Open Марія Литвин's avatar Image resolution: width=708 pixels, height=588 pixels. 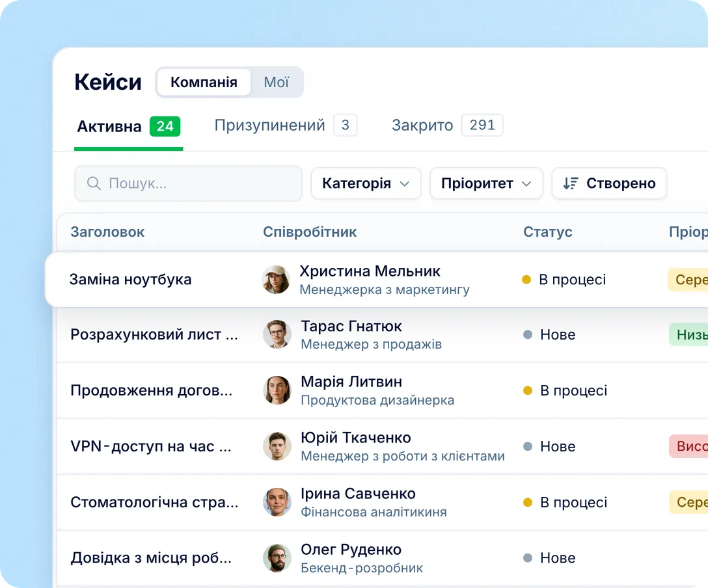277,390
